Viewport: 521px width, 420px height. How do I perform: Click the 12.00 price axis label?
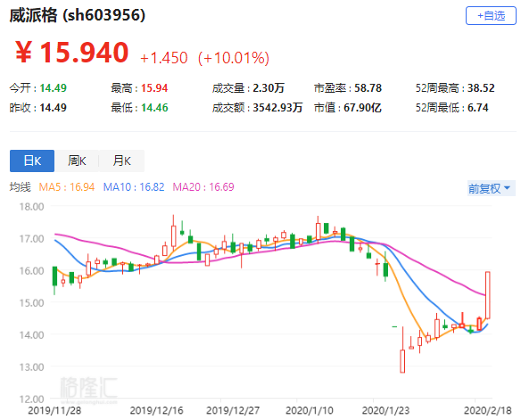(31, 399)
